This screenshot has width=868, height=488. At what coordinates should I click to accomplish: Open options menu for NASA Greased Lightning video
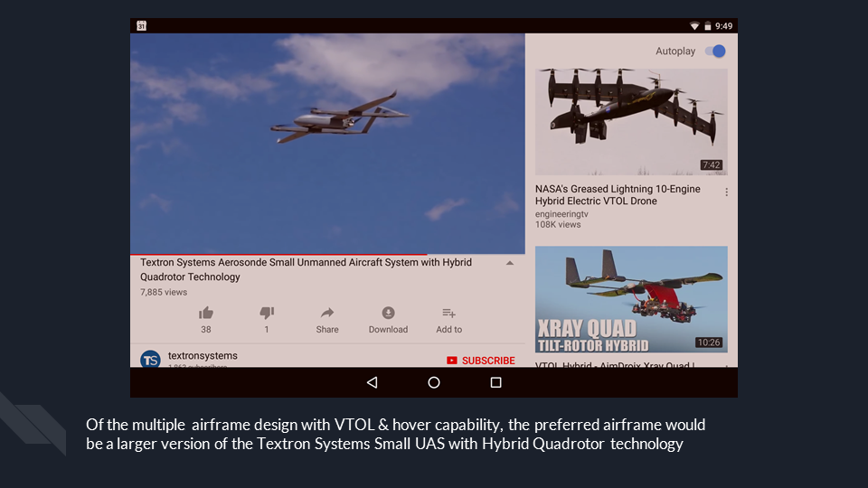726,192
